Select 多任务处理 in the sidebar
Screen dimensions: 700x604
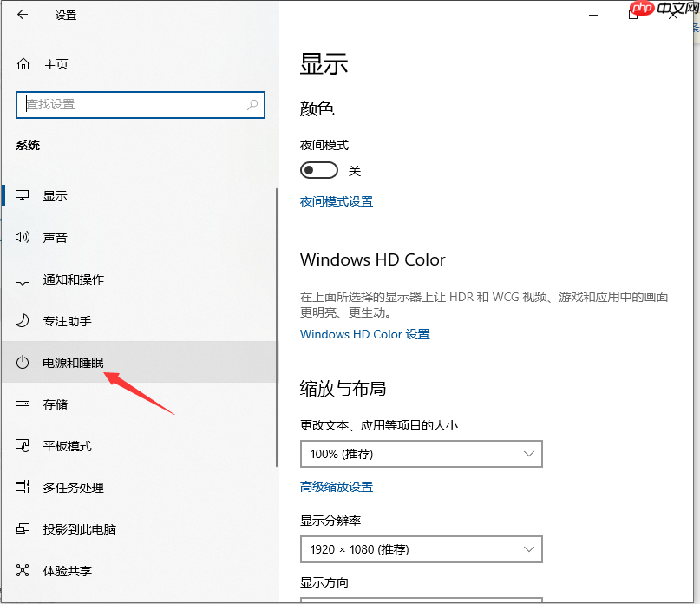pos(23,487)
